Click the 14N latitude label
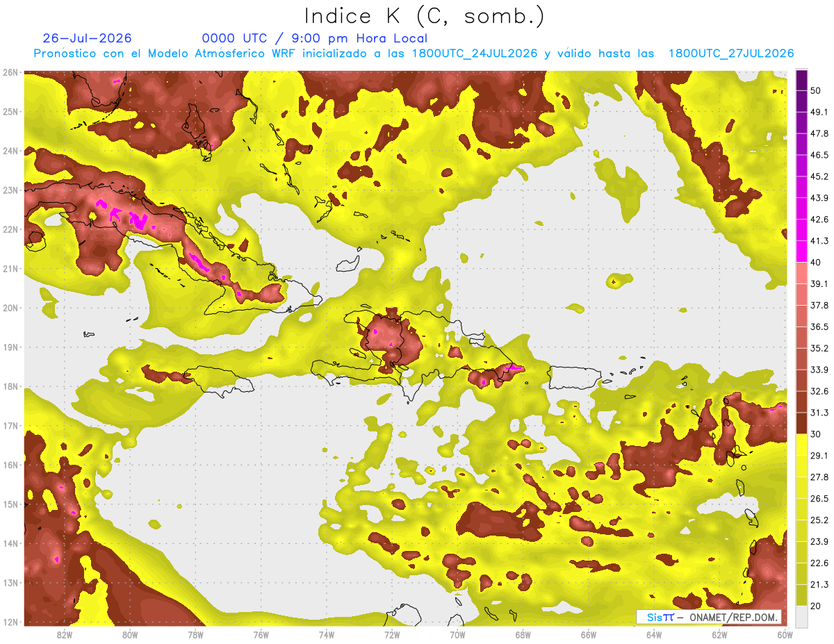The height and width of the screenshot is (644, 834). coord(10,543)
